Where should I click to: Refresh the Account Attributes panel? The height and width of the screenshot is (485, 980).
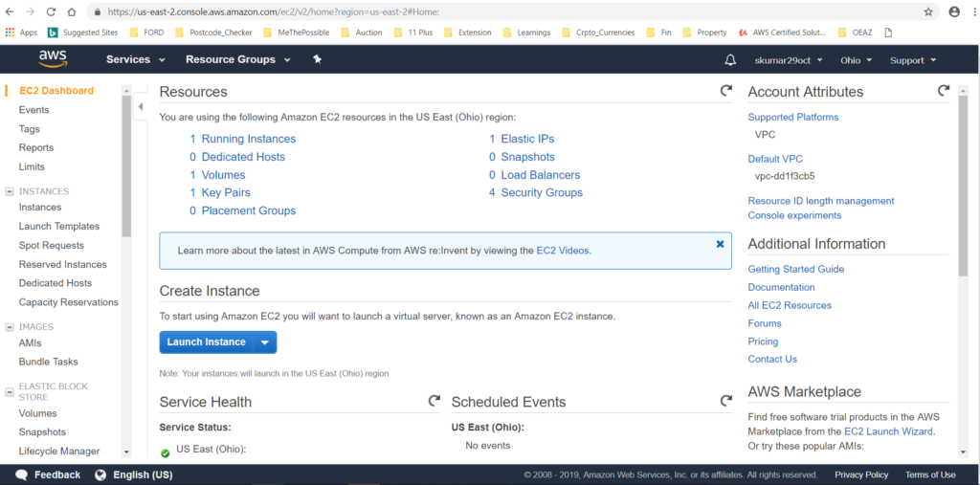tap(943, 91)
